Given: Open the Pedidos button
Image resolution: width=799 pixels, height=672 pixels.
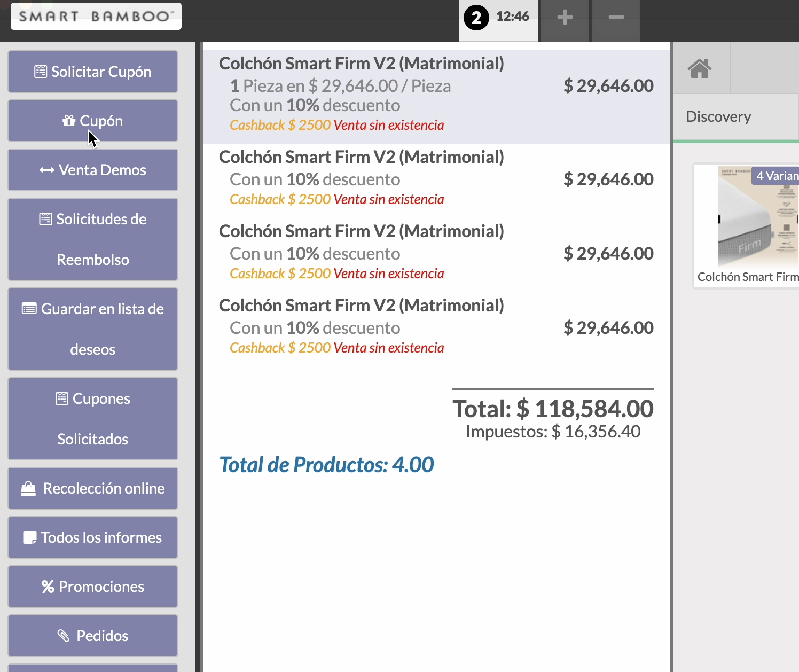Looking at the screenshot, I should [x=93, y=636].
